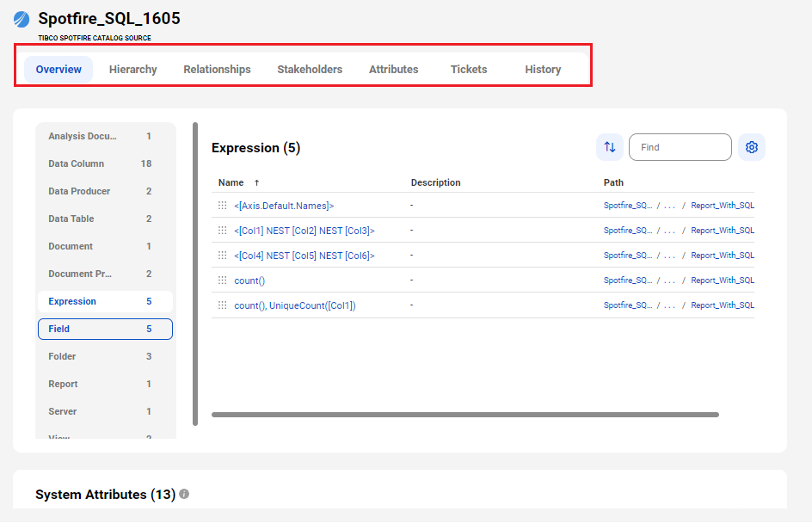Click the Spotfire_SQL_1605 page title
812x530 pixels.
109,19
